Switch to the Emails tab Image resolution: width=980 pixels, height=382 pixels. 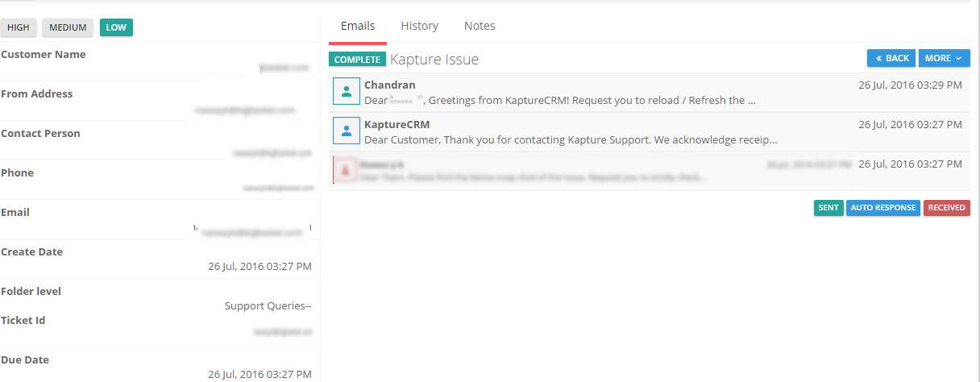click(358, 26)
